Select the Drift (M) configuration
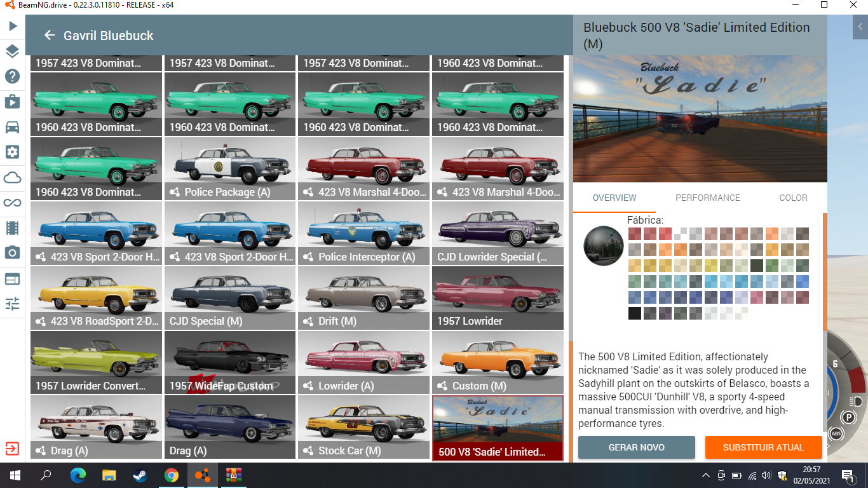This screenshot has width=868, height=488. tap(364, 298)
